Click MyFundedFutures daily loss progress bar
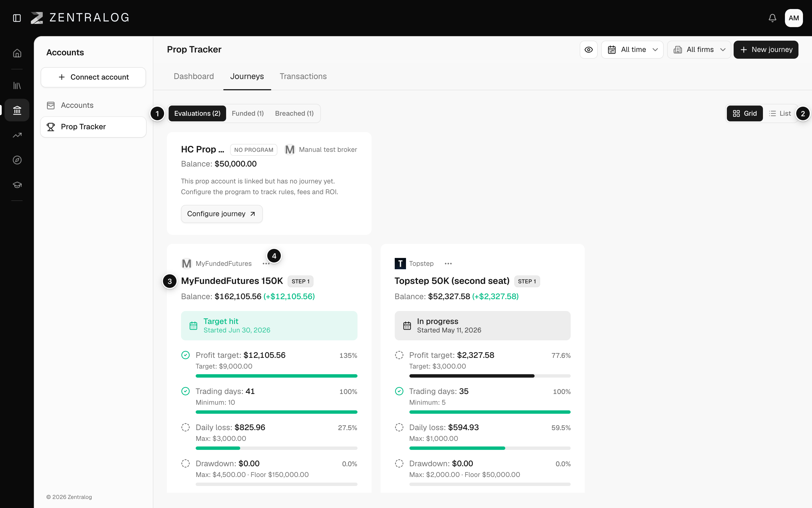Image resolution: width=812 pixels, height=508 pixels. [x=277, y=448]
